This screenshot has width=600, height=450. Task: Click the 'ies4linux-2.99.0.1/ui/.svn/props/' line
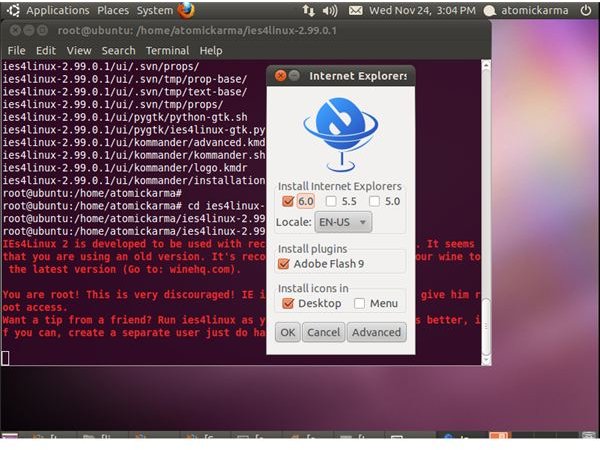(101, 67)
